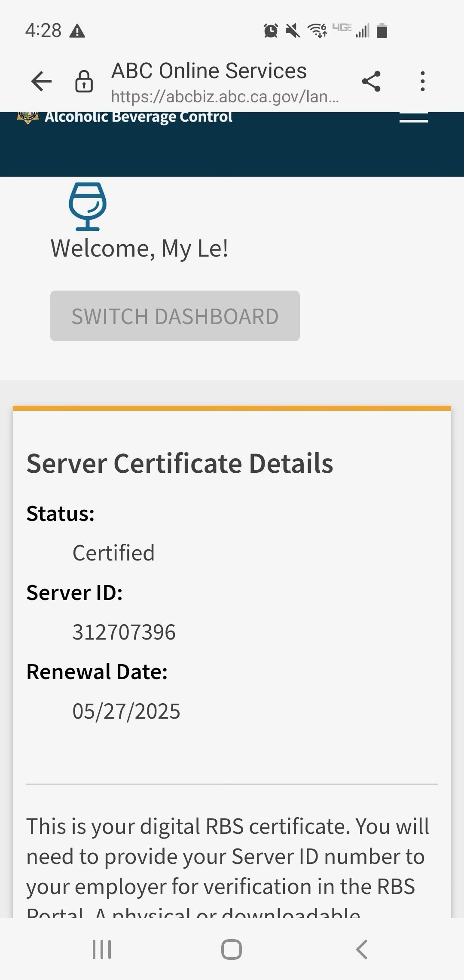This screenshot has width=464, height=980.
Task: Tap the Android recent apps button
Action: [x=102, y=949]
